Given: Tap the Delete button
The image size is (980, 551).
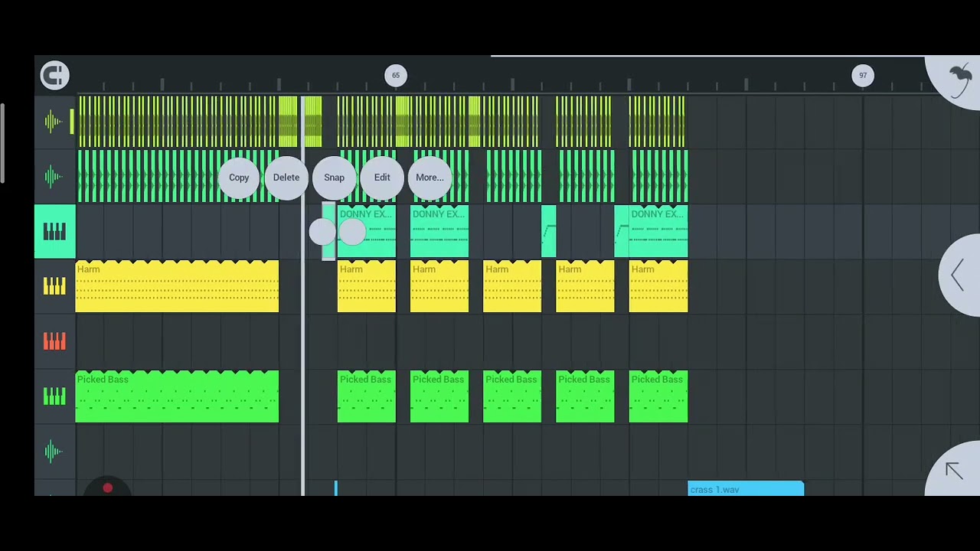Looking at the screenshot, I should click(286, 178).
